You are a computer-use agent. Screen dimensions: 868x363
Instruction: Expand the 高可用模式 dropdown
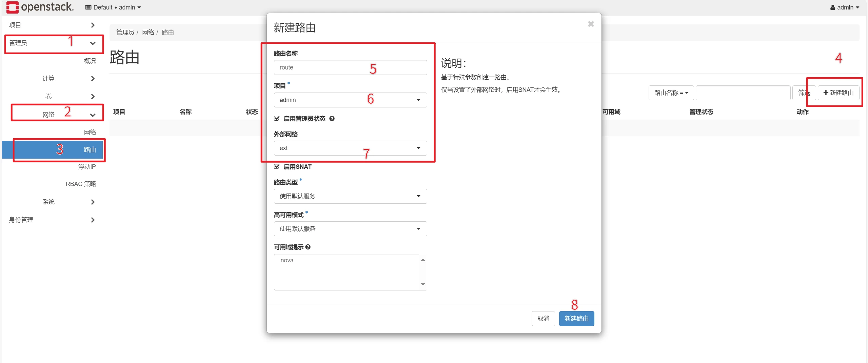click(x=350, y=229)
